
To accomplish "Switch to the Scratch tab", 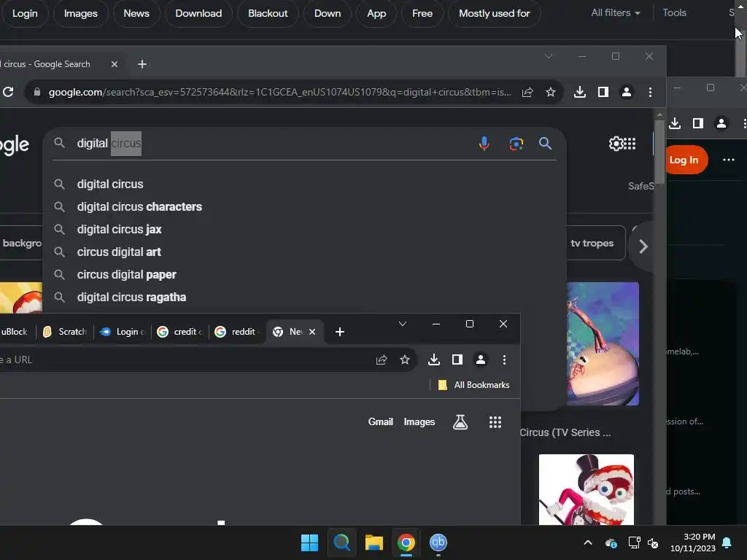I will coord(65,332).
